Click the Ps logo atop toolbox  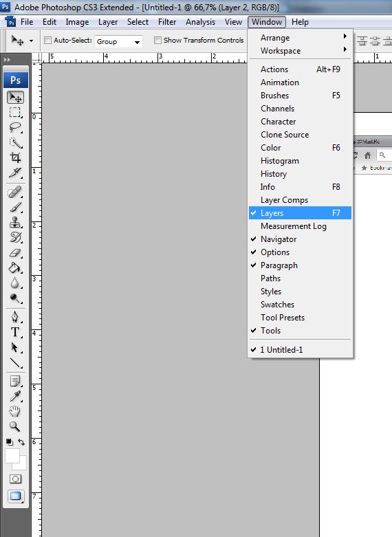pos(15,80)
